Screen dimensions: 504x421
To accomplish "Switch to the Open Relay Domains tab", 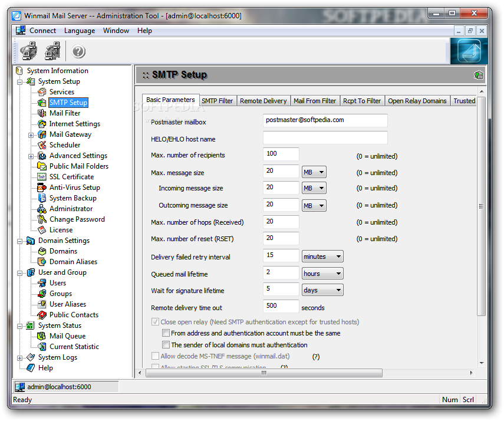I will point(417,101).
